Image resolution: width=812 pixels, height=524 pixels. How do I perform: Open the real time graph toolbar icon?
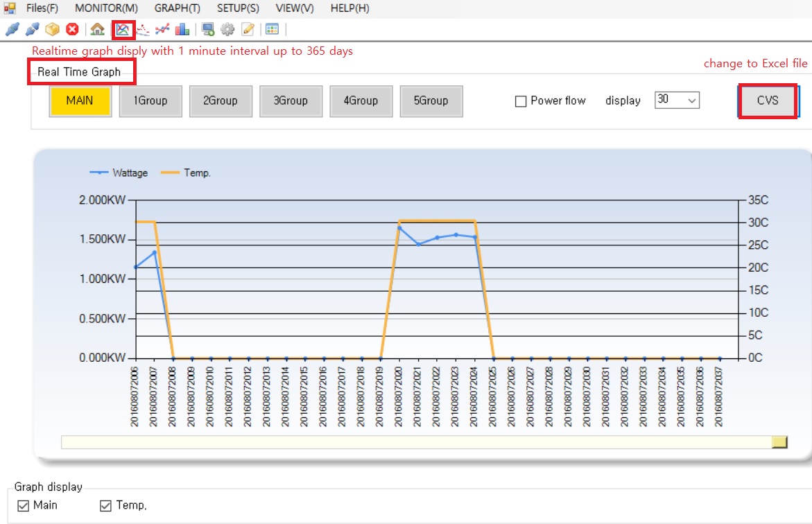point(123,30)
